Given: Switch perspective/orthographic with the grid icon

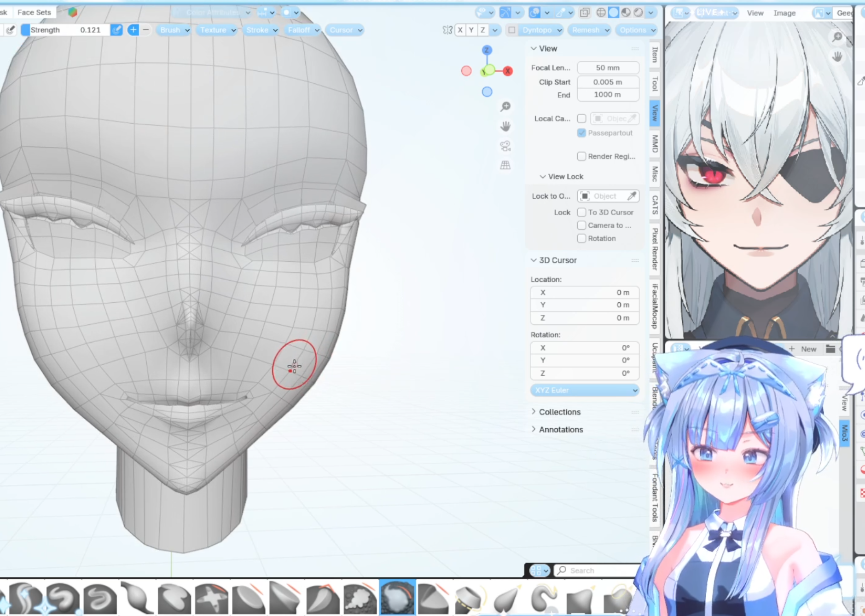Looking at the screenshot, I should (505, 165).
